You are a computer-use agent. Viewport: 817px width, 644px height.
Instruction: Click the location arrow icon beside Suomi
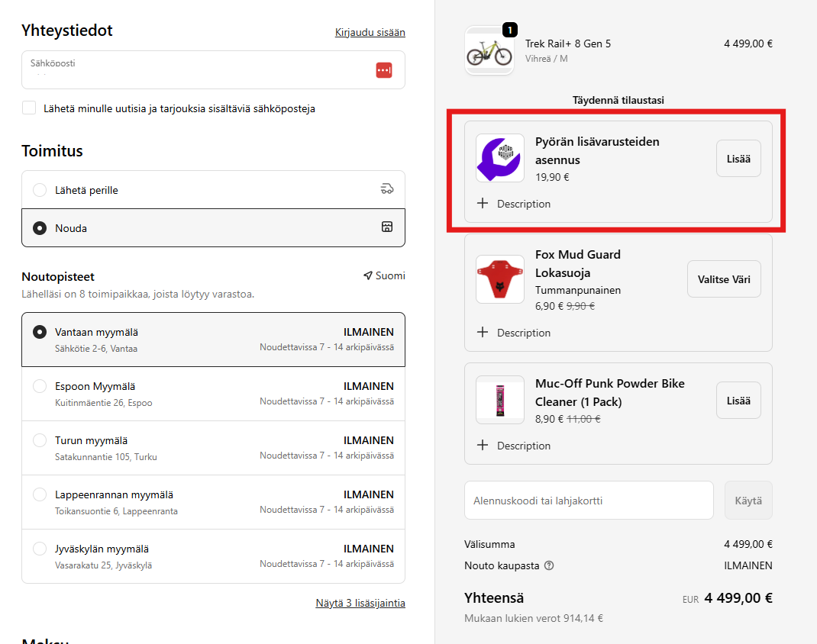(368, 275)
